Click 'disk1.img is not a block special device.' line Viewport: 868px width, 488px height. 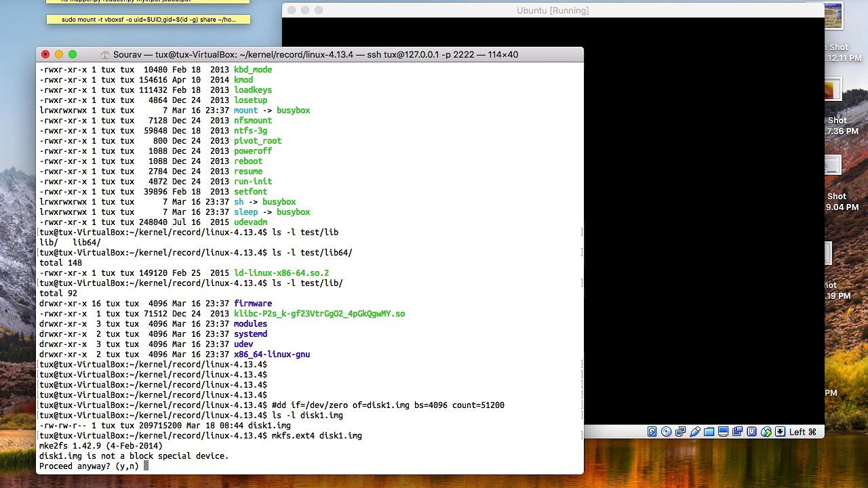tap(134, 456)
